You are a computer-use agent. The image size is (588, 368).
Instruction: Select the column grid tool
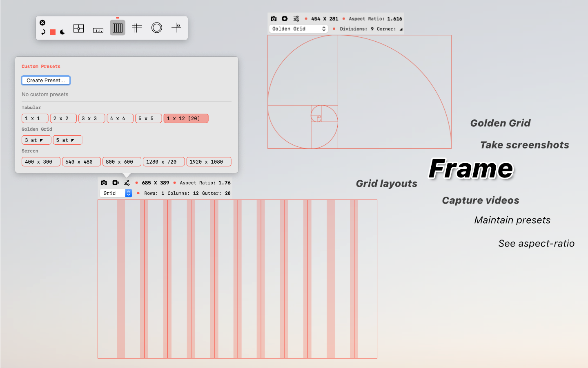118,28
